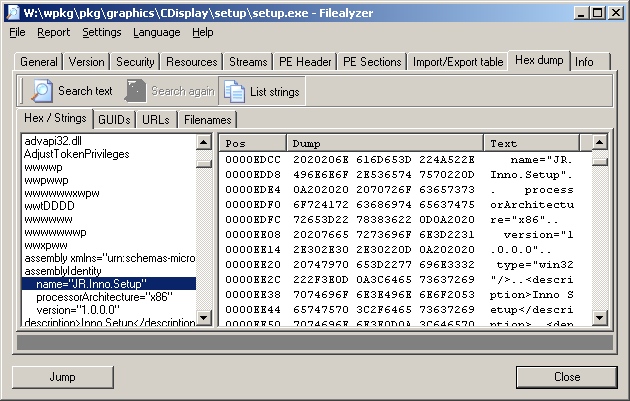Click hex row at position 0000EDF0
This screenshot has width=630, height=401.
click(x=405, y=205)
